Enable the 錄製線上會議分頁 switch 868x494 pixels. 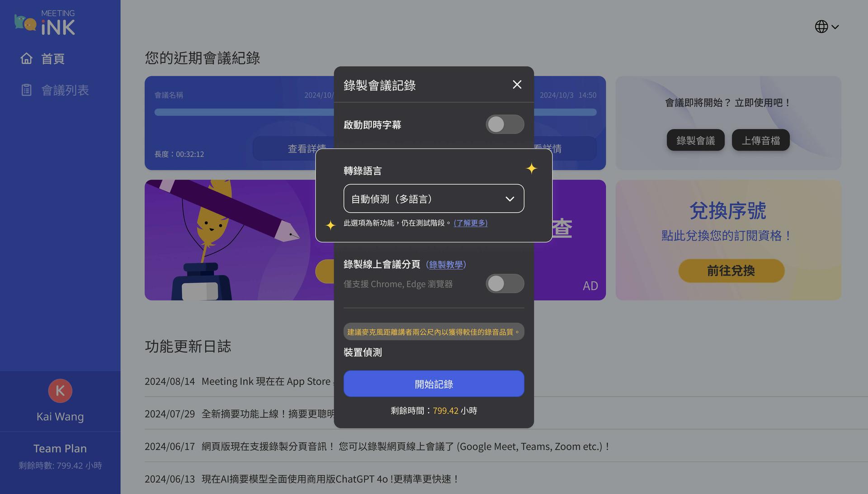click(x=505, y=284)
